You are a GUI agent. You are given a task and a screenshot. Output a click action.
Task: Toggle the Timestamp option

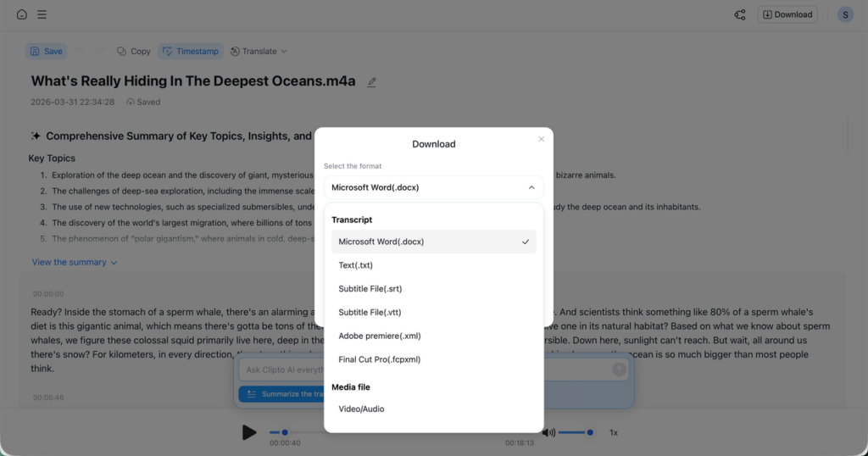[x=191, y=52]
